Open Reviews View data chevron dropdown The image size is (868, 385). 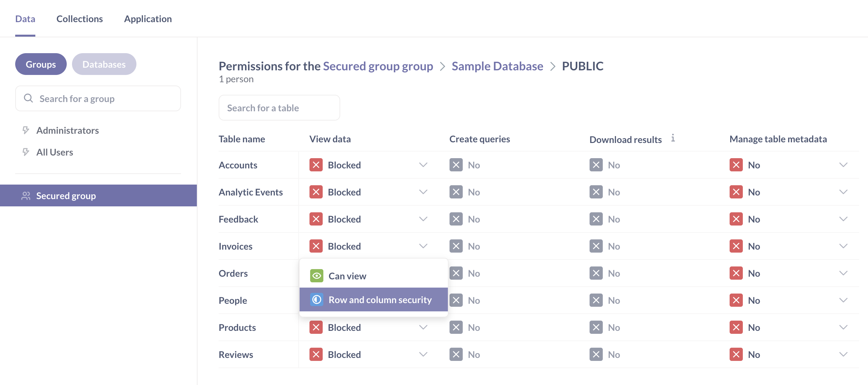coord(423,354)
